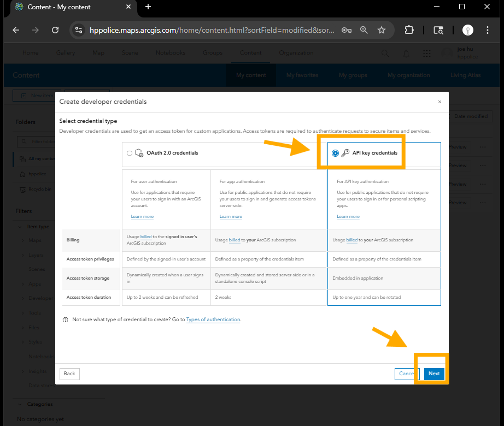Go Back in the credentials dialog
504x426 pixels.
click(x=69, y=374)
